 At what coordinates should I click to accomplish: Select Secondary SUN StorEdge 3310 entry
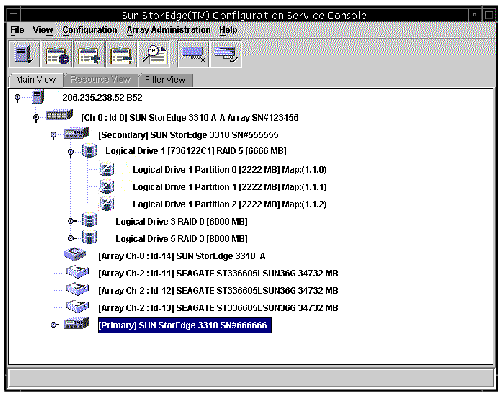[188, 135]
